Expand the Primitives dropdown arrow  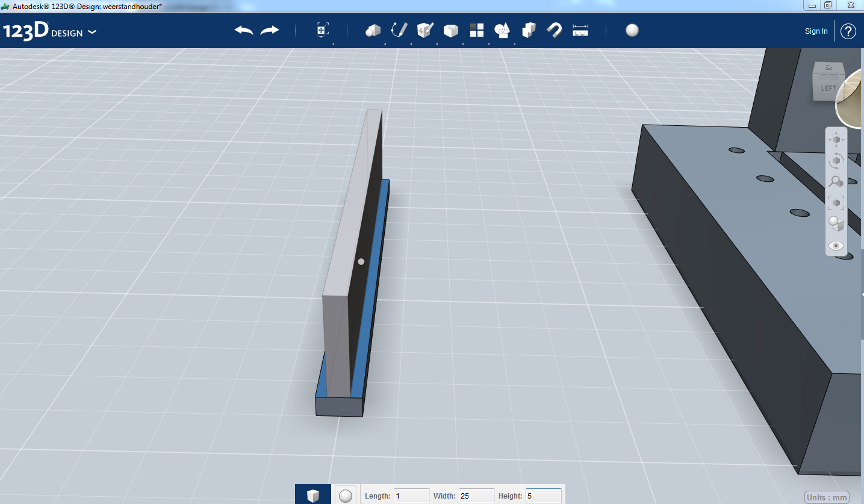pos(385,43)
